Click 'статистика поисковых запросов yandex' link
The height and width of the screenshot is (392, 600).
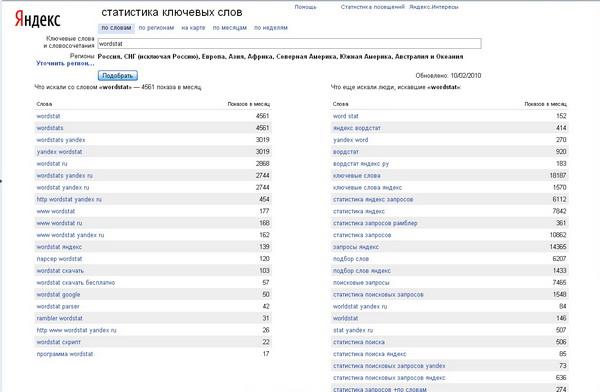click(389, 366)
